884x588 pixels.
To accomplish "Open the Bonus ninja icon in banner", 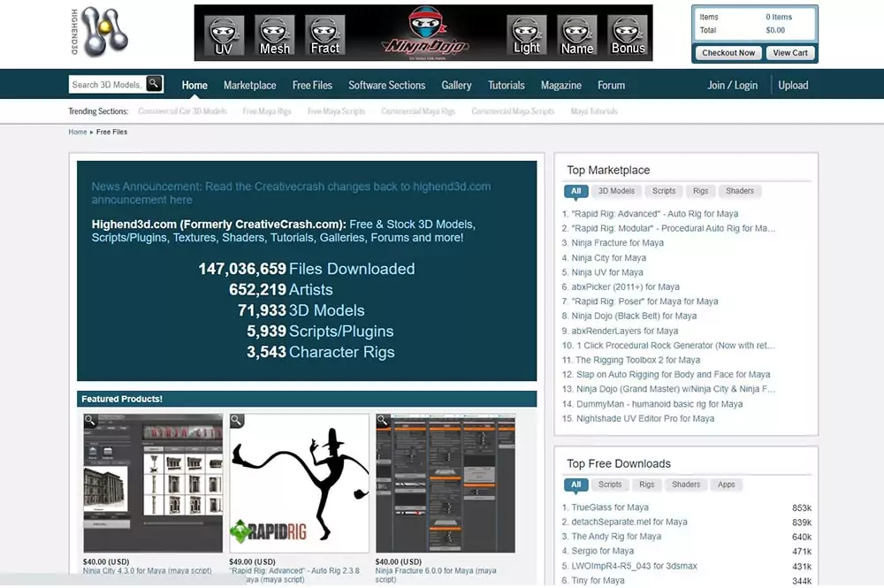I will [x=628, y=35].
